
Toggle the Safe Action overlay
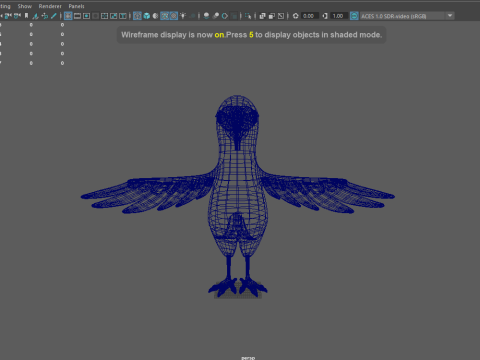point(114,16)
